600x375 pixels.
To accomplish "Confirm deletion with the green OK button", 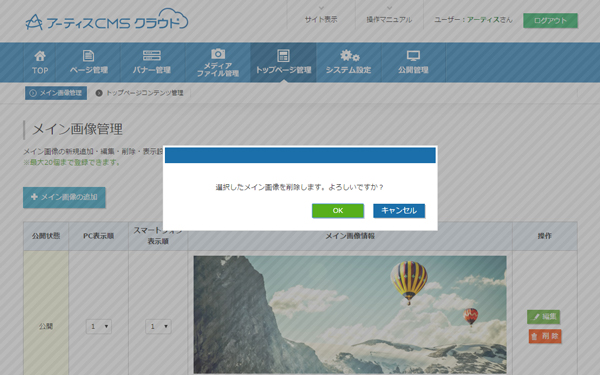I will (338, 211).
